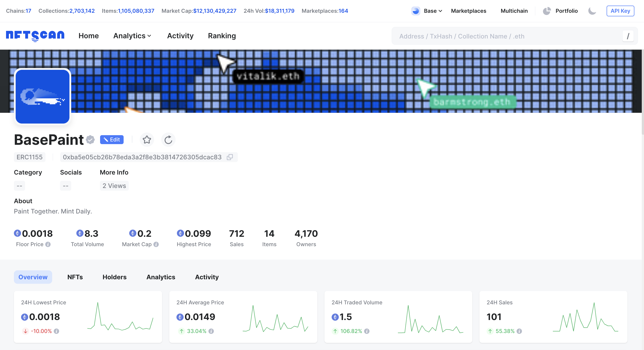Image resolution: width=644 pixels, height=350 pixels.
Task: Open the Marketplaces link in the top bar
Action: point(468,11)
